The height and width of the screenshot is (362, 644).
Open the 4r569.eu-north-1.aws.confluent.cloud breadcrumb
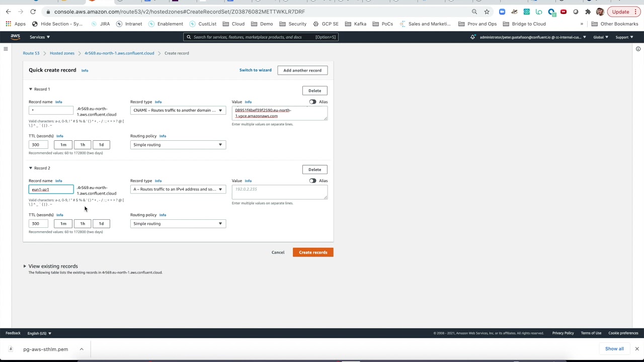[119, 53]
